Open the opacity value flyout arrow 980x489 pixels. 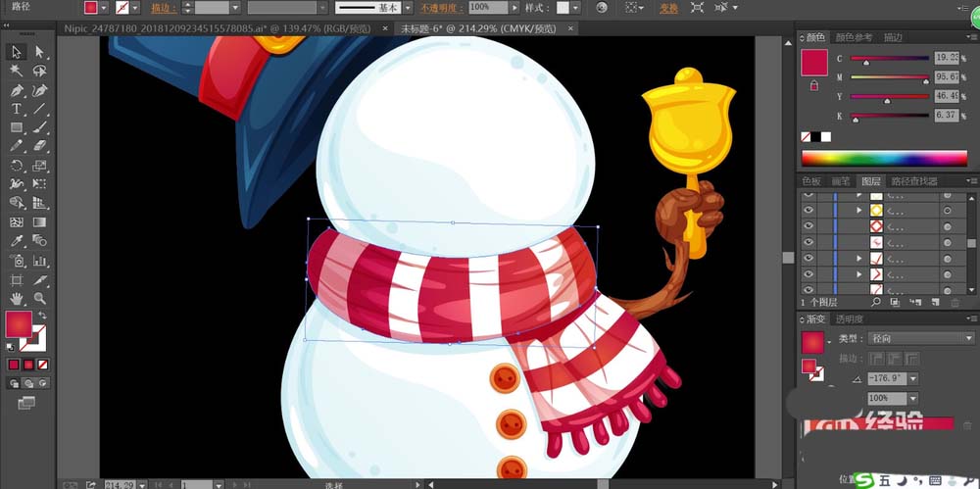[514, 8]
